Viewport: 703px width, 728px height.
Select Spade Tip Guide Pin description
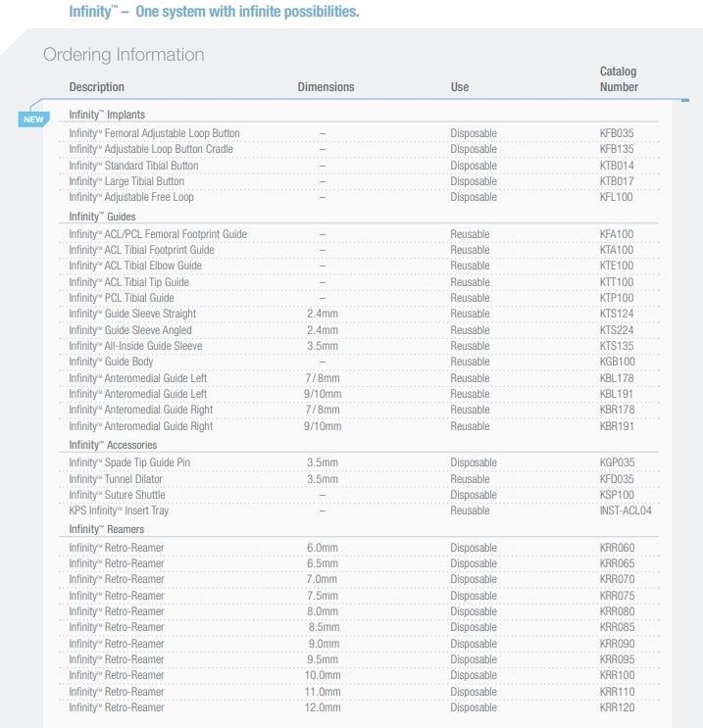click(129, 462)
